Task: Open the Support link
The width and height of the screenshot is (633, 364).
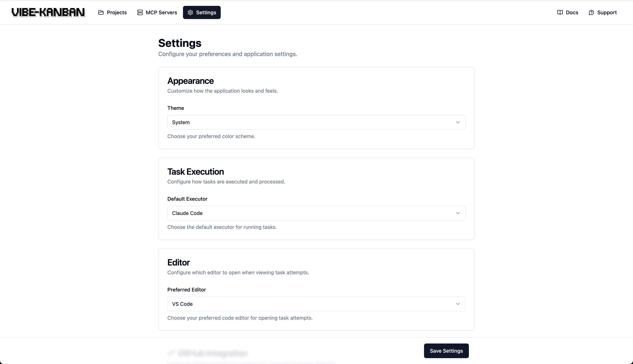Action: 607,12
